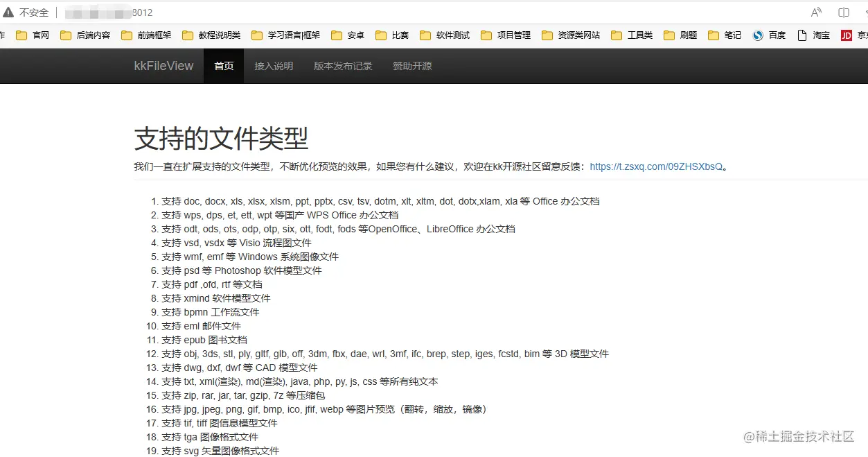This screenshot has width=868, height=457.
Task: Click the read aloud icon in address bar
Action: 817,12
